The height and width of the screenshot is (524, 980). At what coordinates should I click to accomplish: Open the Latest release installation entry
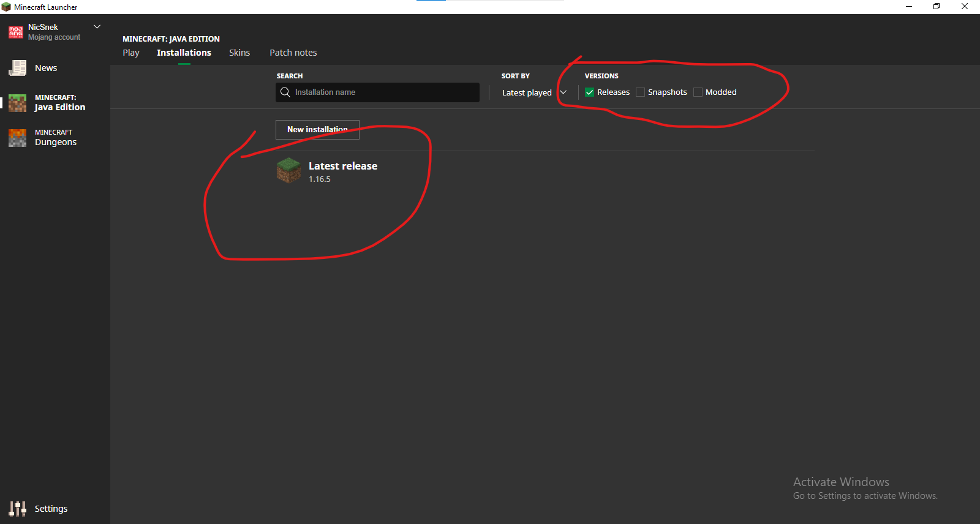545,171
